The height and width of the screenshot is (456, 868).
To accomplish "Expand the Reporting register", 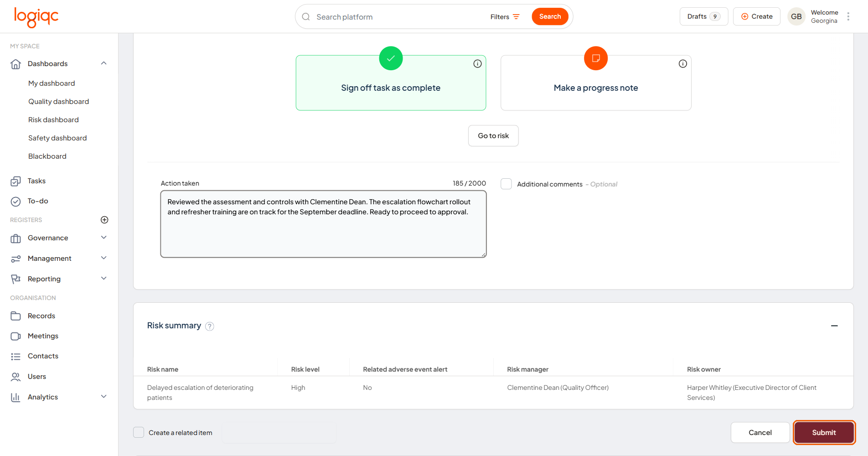I will tap(103, 279).
